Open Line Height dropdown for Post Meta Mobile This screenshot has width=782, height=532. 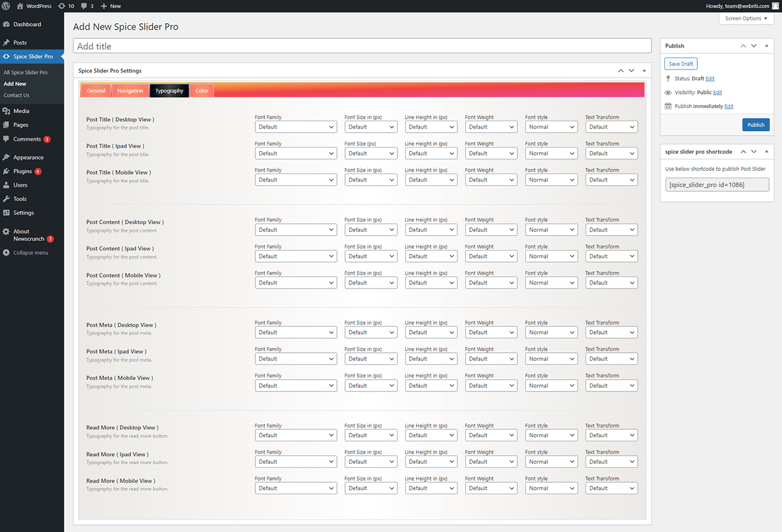pyautogui.click(x=431, y=386)
